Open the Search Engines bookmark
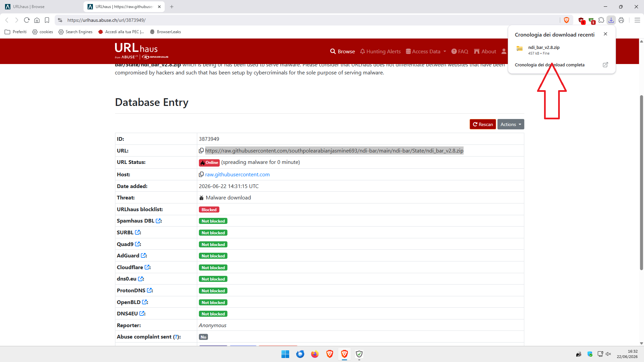The height and width of the screenshot is (362, 644). [x=75, y=32]
